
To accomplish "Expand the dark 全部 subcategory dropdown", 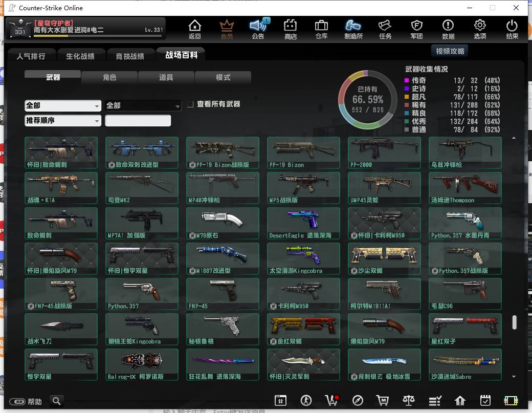I will [x=143, y=106].
